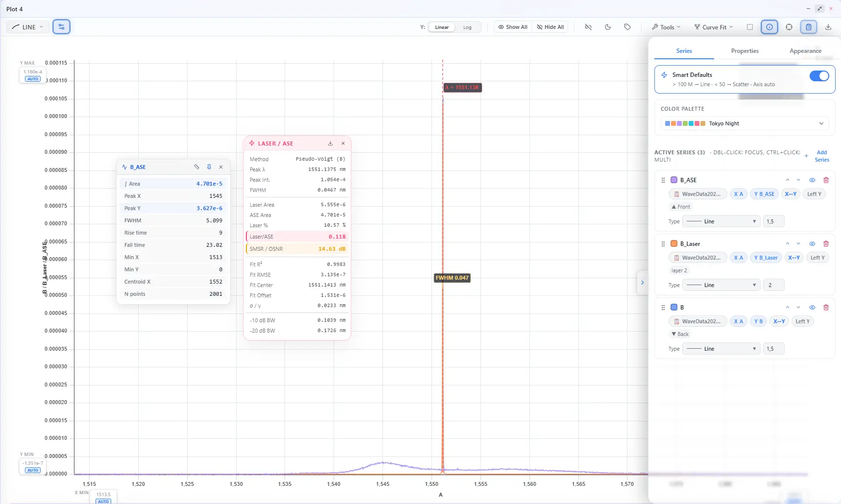Edit the Y MAX value field

coord(33,72)
